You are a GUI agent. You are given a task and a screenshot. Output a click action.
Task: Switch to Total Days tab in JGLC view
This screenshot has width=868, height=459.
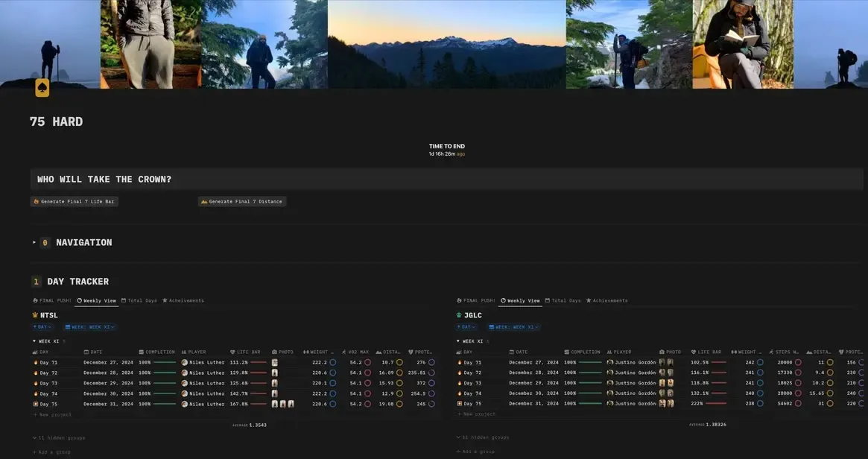point(563,300)
